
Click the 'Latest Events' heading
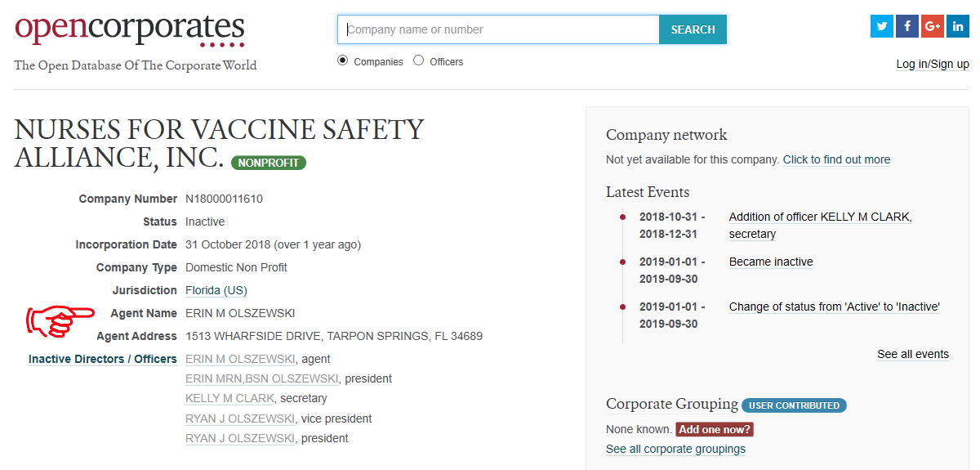pyautogui.click(x=648, y=192)
